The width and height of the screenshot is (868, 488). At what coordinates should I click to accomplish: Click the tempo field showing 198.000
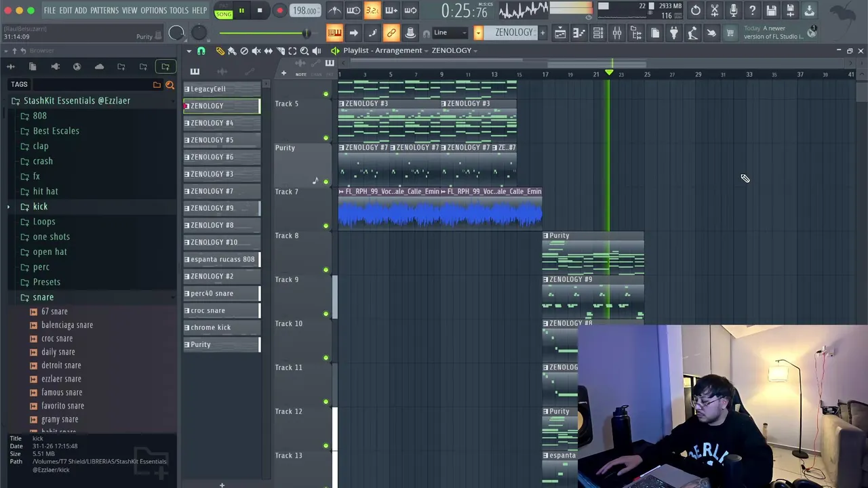click(304, 11)
